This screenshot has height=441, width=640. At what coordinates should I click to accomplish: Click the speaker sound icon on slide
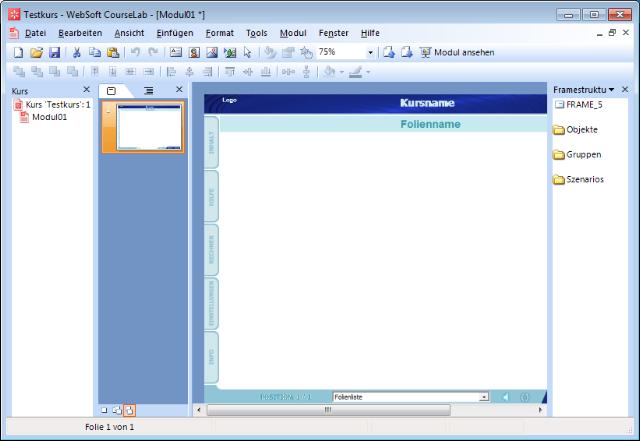click(x=506, y=397)
